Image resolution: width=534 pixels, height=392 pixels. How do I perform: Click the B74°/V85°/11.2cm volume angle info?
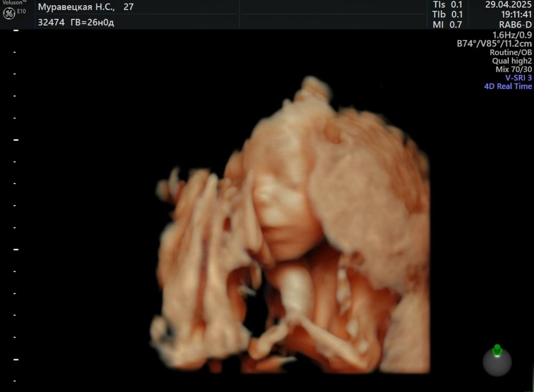[x=494, y=44]
